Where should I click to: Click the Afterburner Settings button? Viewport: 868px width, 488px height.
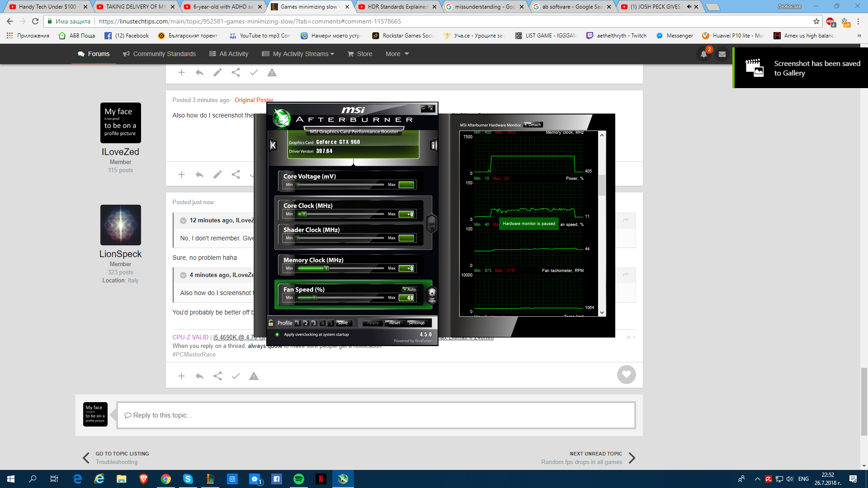click(416, 323)
